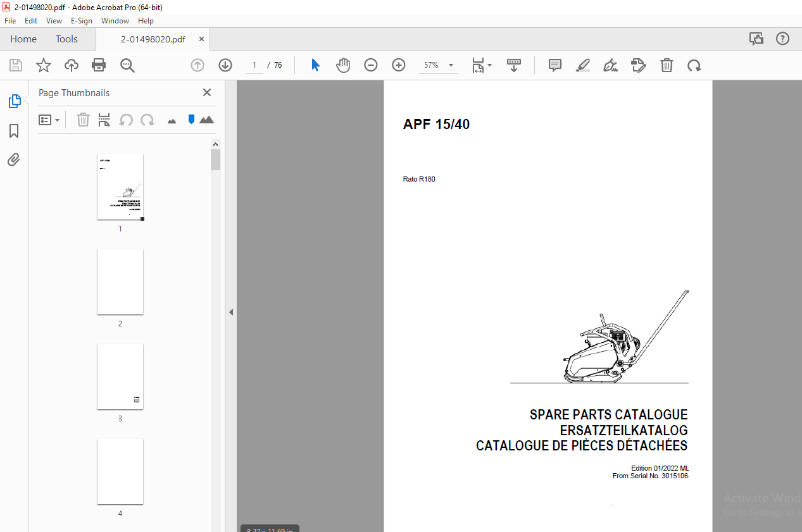This screenshot has height=532, width=802.
Task: Click the Extract pages scissors icon
Action: click(104, 120)
